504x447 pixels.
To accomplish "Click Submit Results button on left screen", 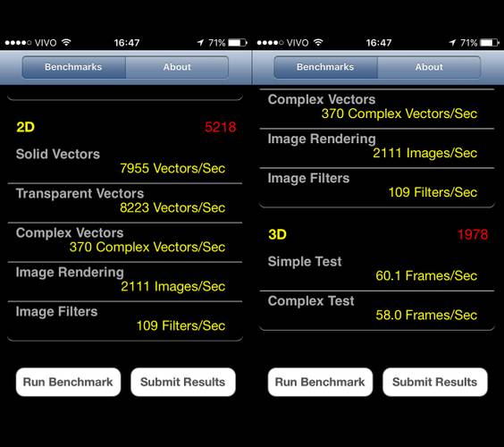I will (183, 382).
